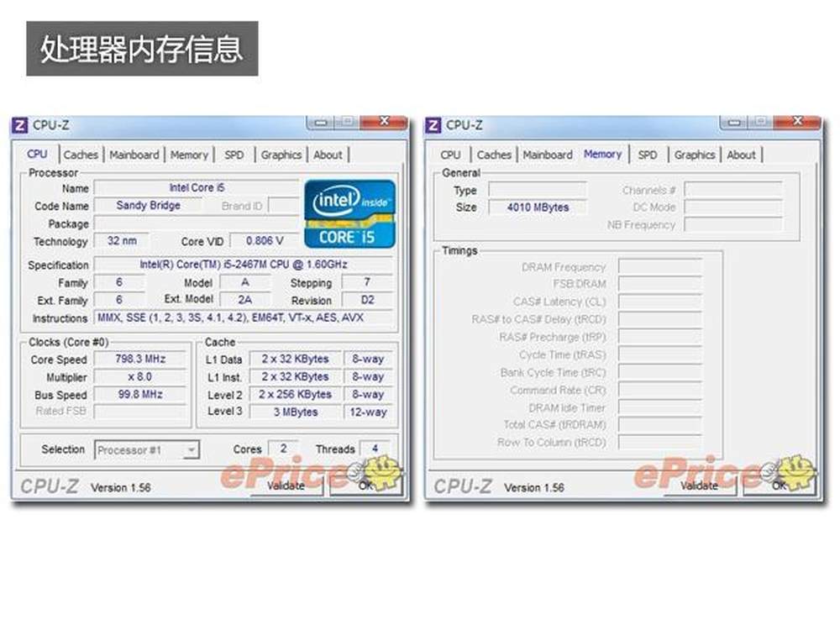Viewport: 840px width, 630px height.
Task: Click the Name field showing Intel Core i5
Action: (x=196, y=188)
